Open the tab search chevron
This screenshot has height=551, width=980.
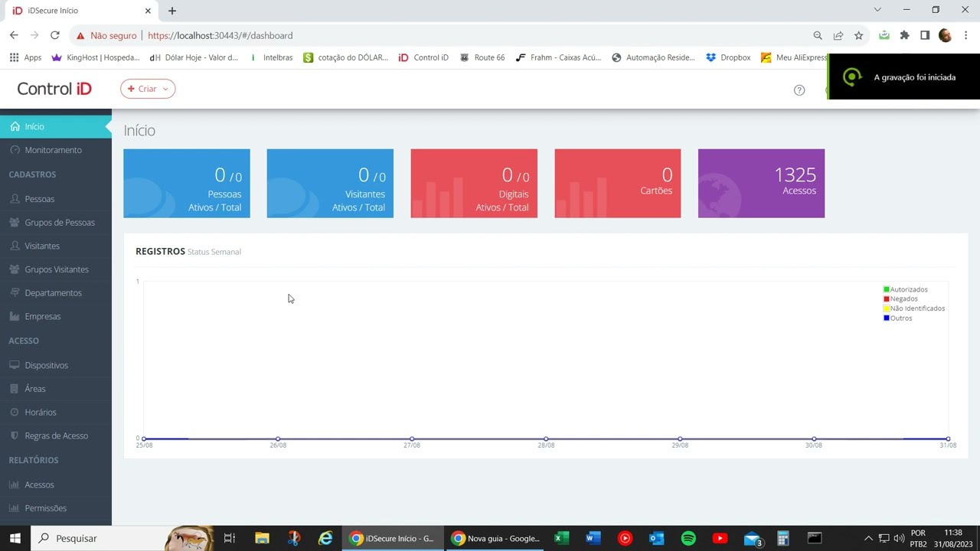[877, 10]
